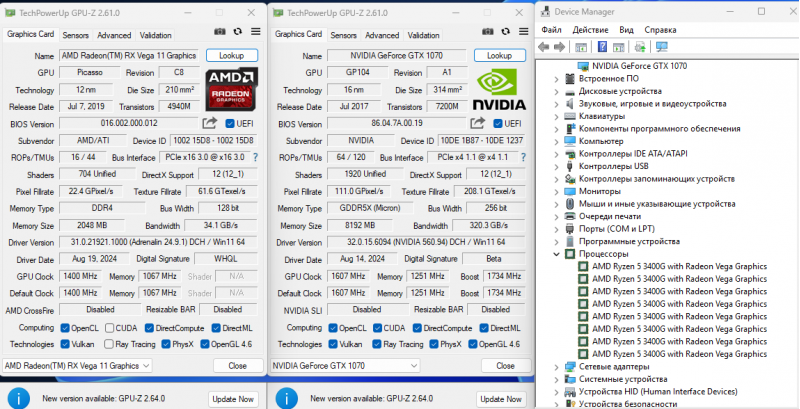800x409 pixels.
Task: Enable Ray Tracing checkbox in AMD GPU-Z window
Action: [x=109, y=344]
